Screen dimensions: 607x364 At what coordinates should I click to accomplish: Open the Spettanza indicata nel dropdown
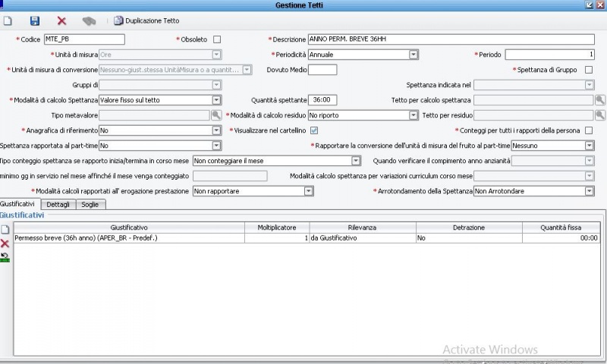coord(590,85)
